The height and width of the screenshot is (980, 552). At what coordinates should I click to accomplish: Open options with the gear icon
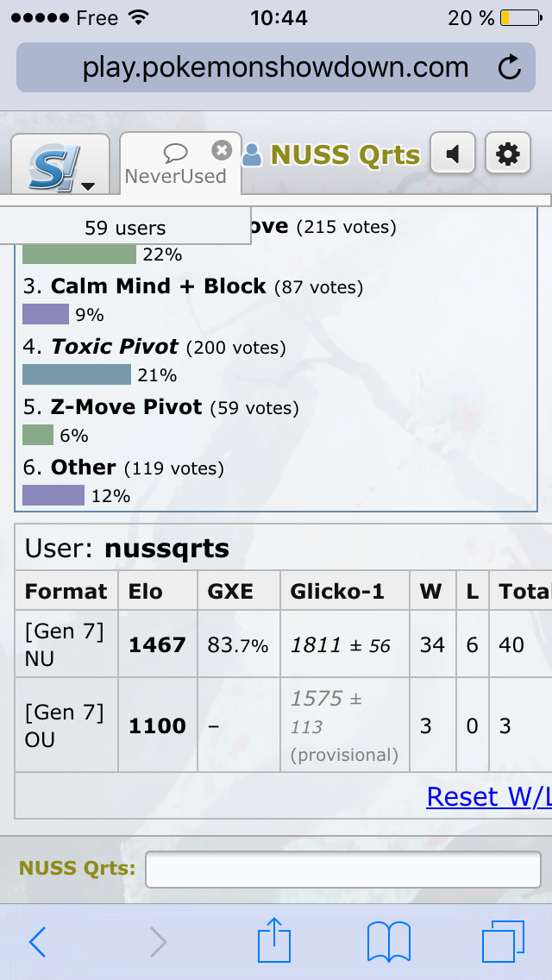pyautogui.click(x=508, y=155)
